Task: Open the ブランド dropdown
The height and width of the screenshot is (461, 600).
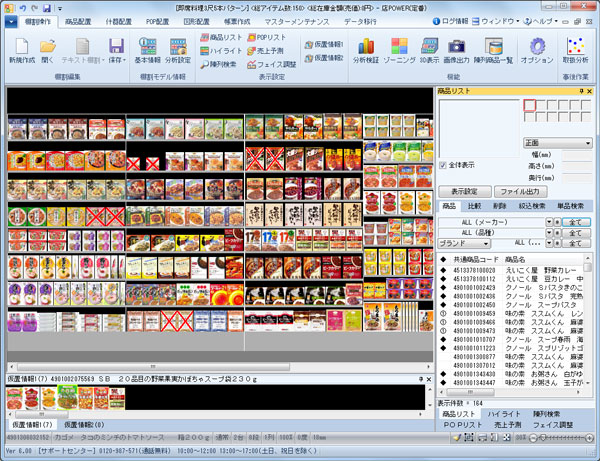Action: (x=464, y=243)
